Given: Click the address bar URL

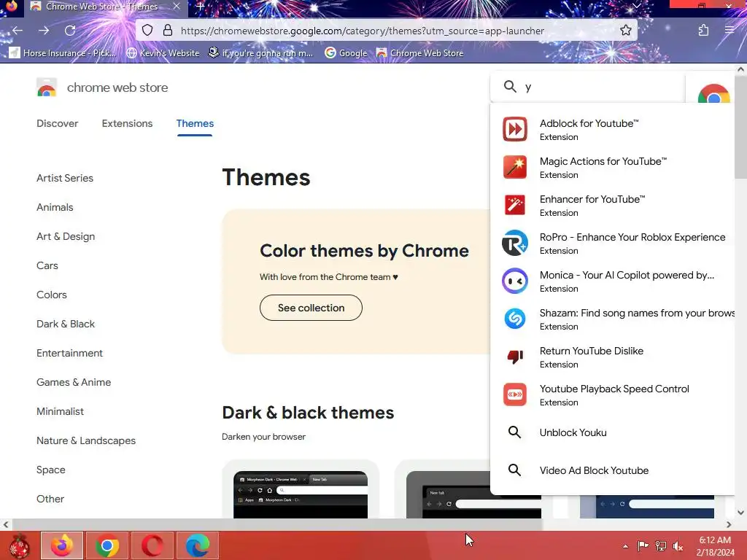Looking at the screenshot, I should point(362,31).
